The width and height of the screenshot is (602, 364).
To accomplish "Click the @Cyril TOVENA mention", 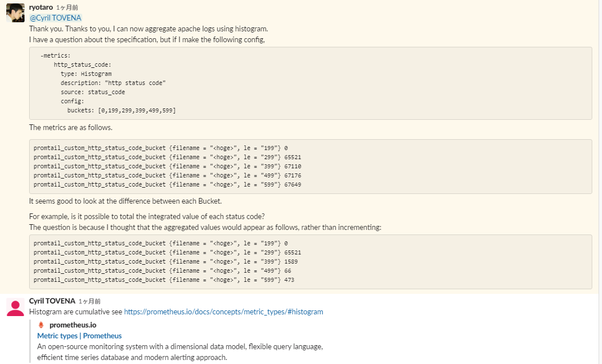I will [55, 18].
